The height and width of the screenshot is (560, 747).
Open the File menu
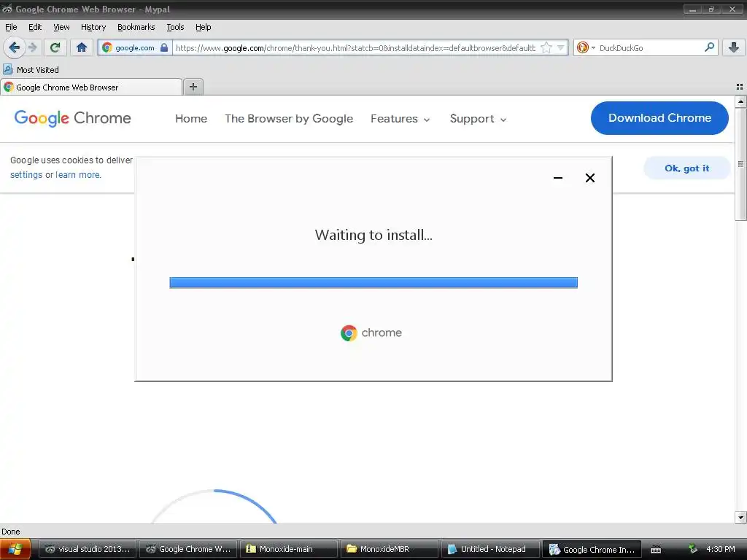tap(11, 27)
